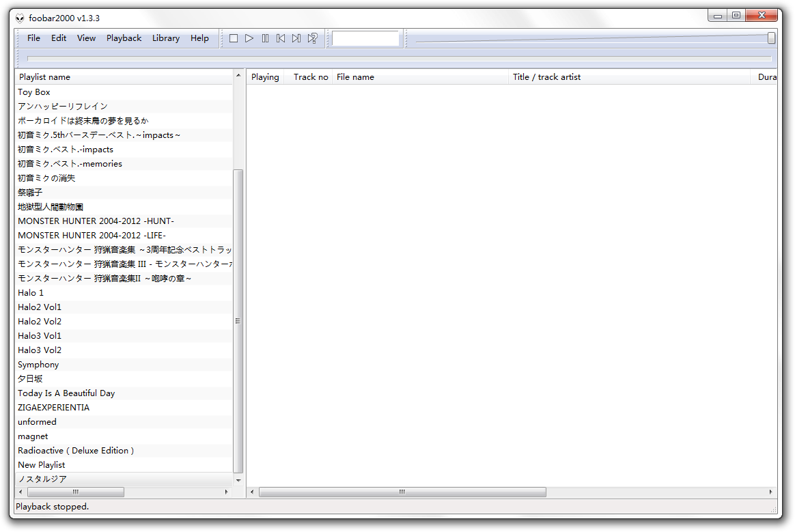
Task: Click the Pause button in toolbar
Action: click(265, 38)
